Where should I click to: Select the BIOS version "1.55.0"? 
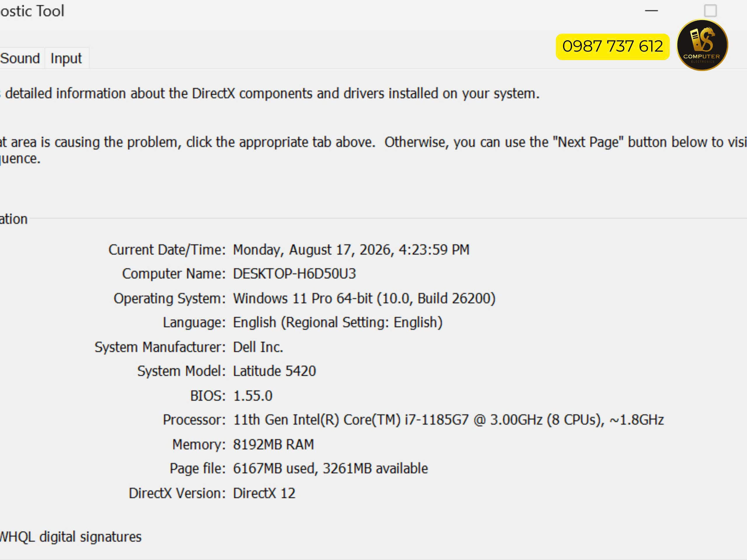pos(253,396)
